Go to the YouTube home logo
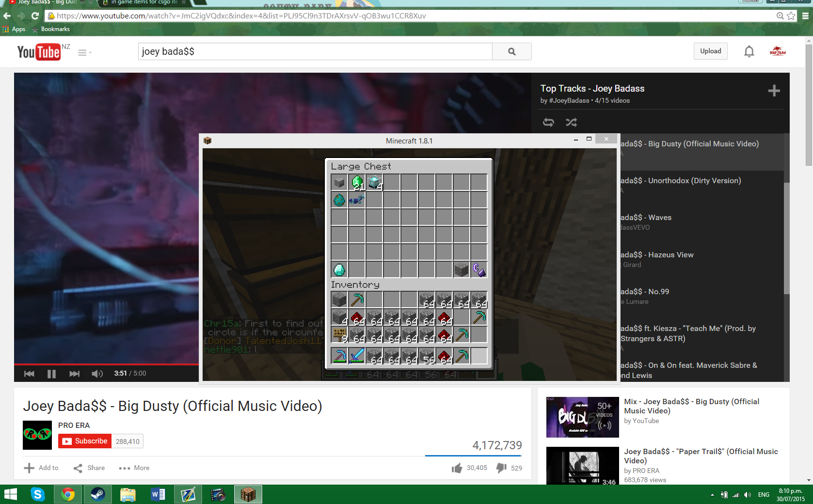Image resolution: width=813 pixels, height=504 pixels. [x=39, y=52]
